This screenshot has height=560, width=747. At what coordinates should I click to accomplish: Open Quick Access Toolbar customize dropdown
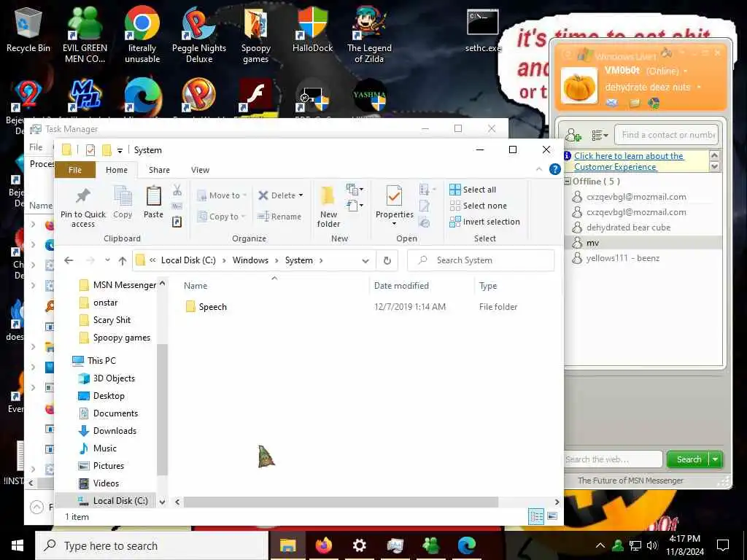pos(120,150)
